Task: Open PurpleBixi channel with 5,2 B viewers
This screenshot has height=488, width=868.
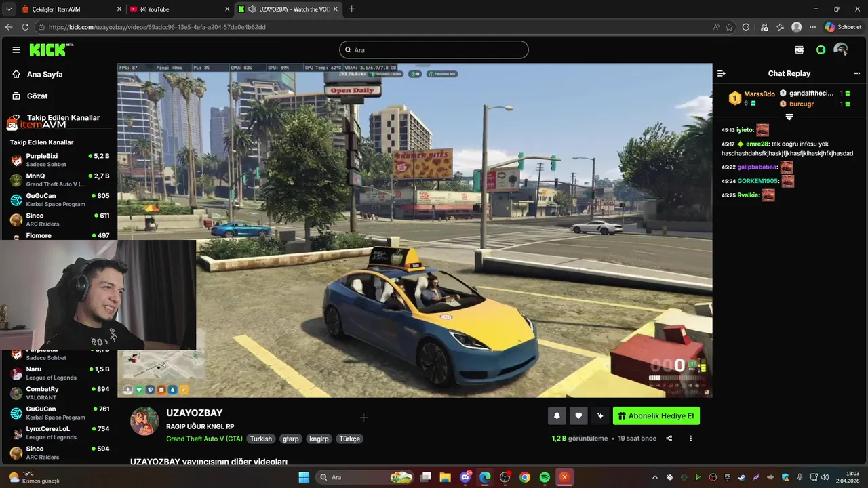Action: pyautogui.click(x=60, y=160)
